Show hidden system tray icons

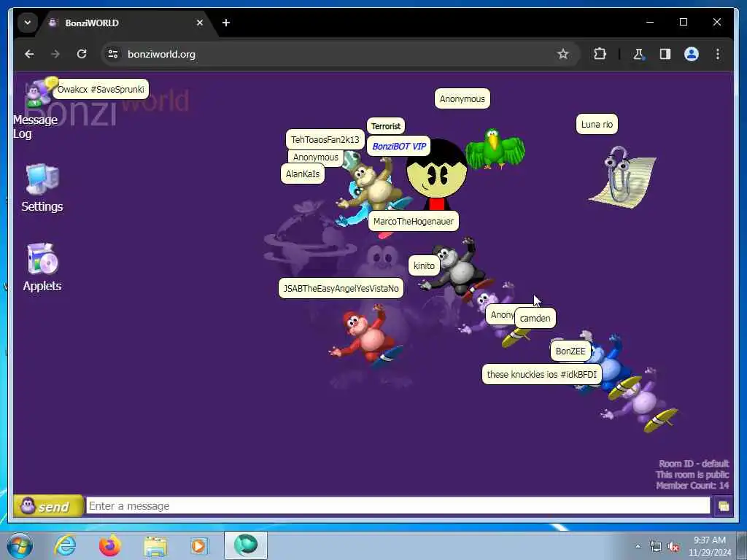[x=638, y=546]
